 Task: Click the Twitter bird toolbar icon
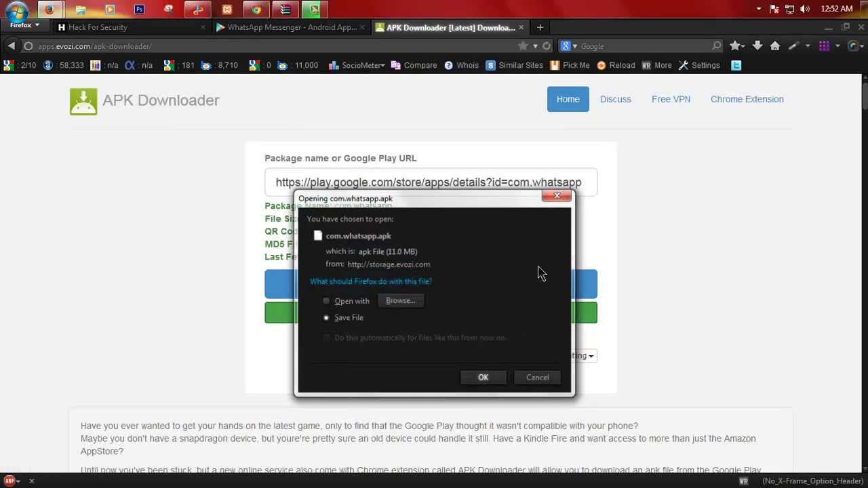(736, 65)
